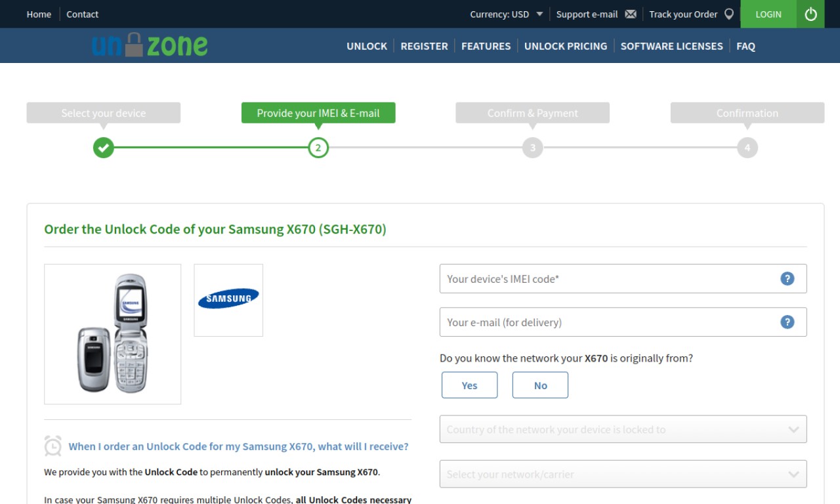Click the Track your Order link
Image resolution: width=840 pixels, height=504 pixels.
pos(683,14)
